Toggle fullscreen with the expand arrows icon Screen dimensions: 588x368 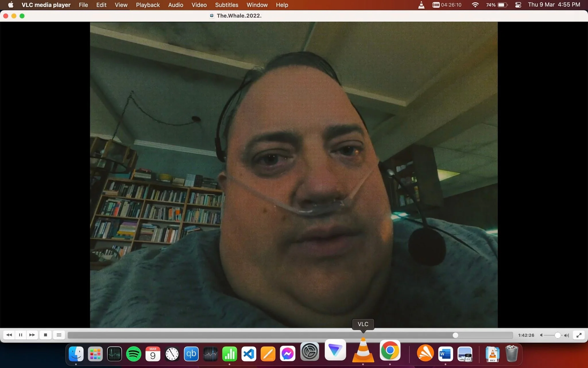(x=579, y=335)
